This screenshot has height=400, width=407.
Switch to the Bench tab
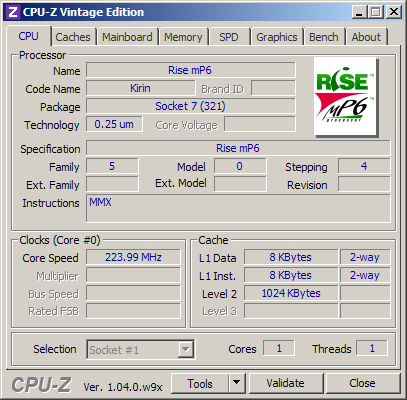pyautogui.click(x=324, y=37)
